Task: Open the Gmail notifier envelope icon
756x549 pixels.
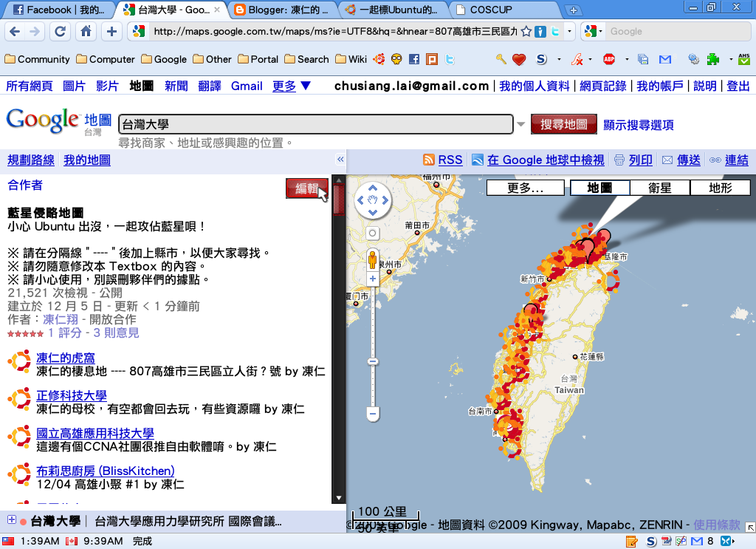Action: coord(664,59)
